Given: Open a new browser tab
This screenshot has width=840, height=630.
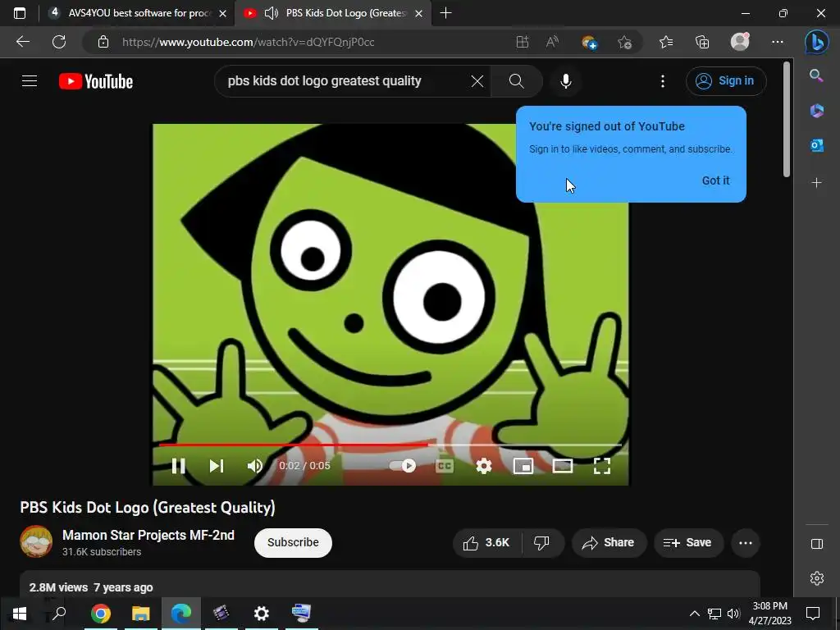Looking at the screenshot, I should pos(445,13).
